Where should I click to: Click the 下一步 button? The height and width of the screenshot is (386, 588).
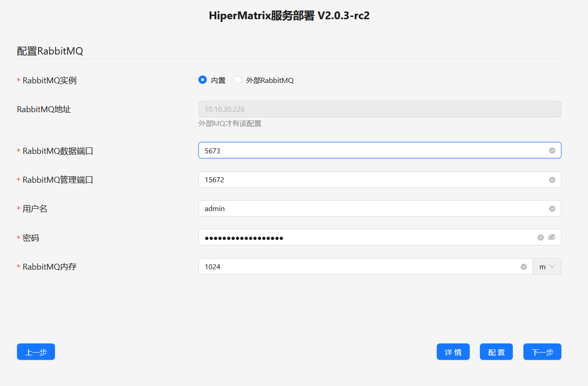tap(542, 352)
